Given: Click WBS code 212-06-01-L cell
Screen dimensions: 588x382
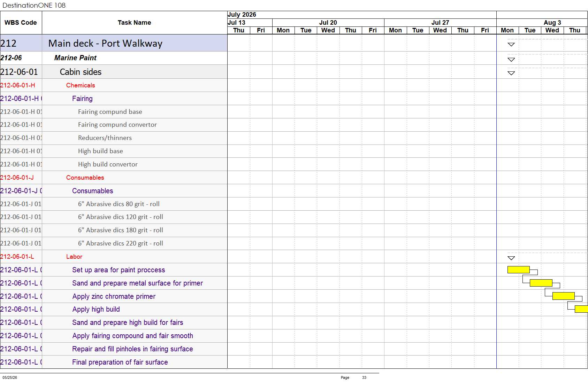Looking at the screenshot, I should tap(21, 257).
